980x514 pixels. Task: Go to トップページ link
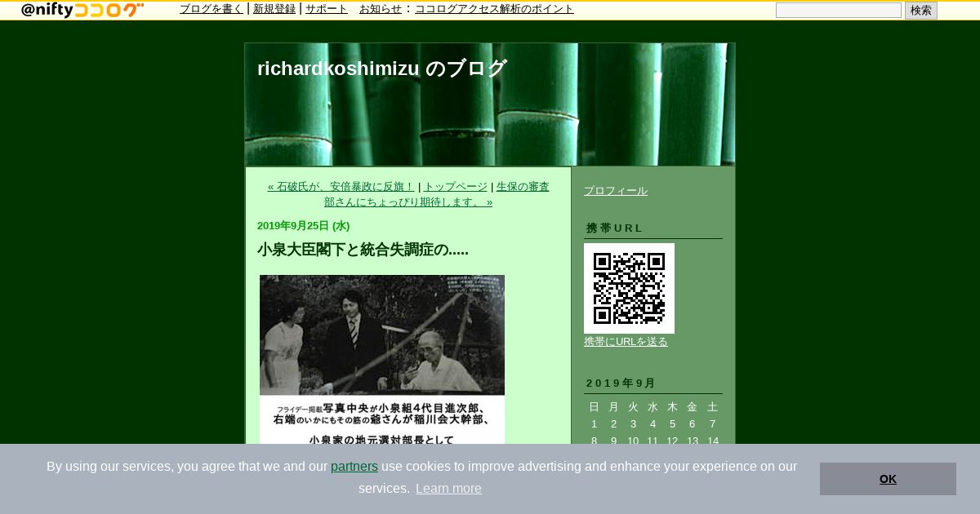(456, 187)
